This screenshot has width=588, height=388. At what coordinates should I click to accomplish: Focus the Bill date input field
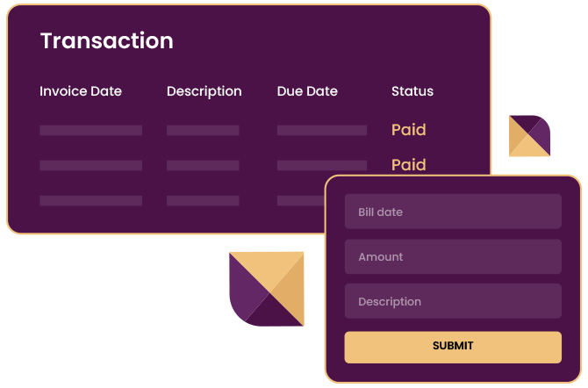[452, 212]
